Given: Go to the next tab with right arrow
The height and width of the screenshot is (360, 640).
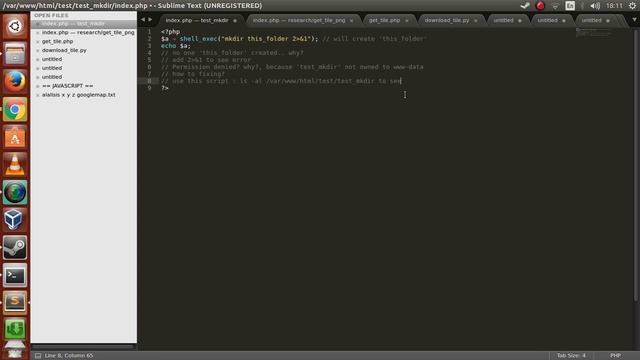Looking at the screenshot, I should tap(150, 20).
